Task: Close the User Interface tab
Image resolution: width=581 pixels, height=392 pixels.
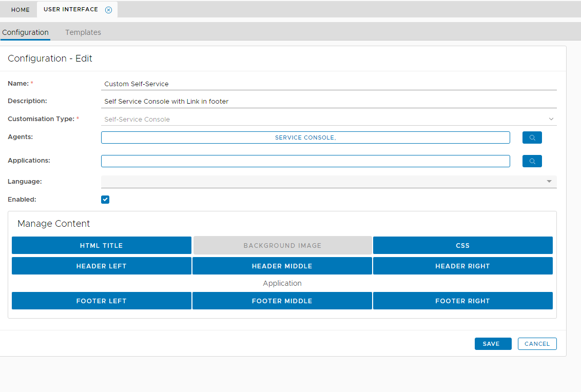Action: pyautogui.click(x=108, y=10)
